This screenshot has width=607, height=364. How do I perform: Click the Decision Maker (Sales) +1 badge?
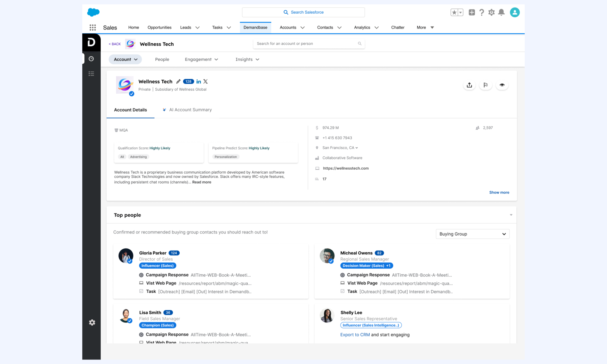coord(367,266)
